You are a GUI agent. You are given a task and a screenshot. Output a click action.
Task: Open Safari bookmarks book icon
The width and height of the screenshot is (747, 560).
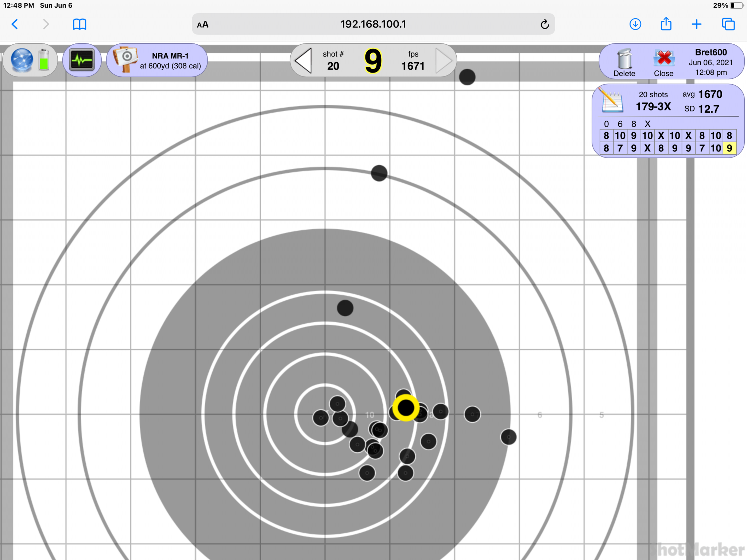(79, 24)
